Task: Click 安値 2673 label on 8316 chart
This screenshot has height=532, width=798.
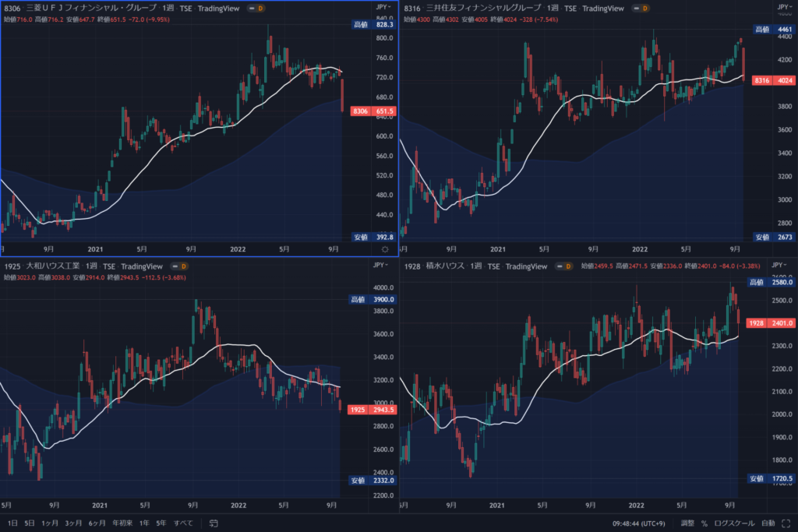Action: click(x=774, y=237)
